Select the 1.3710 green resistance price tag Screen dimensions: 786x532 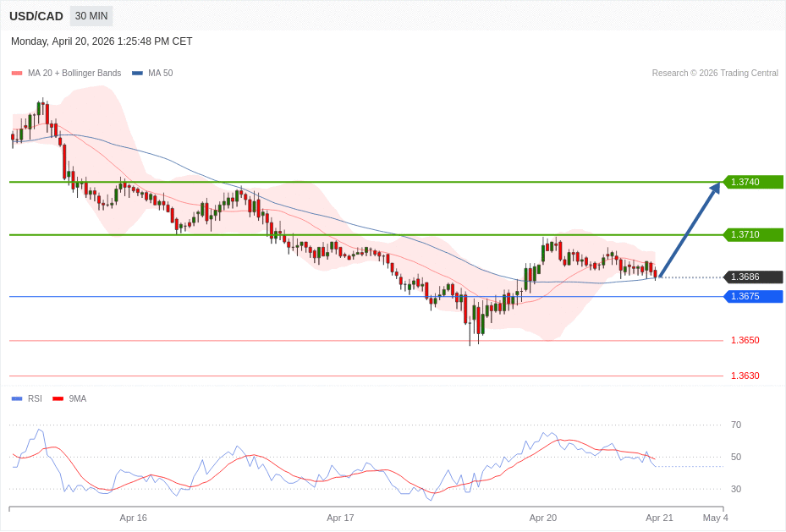pyautogui.click(x=752, y=234)
